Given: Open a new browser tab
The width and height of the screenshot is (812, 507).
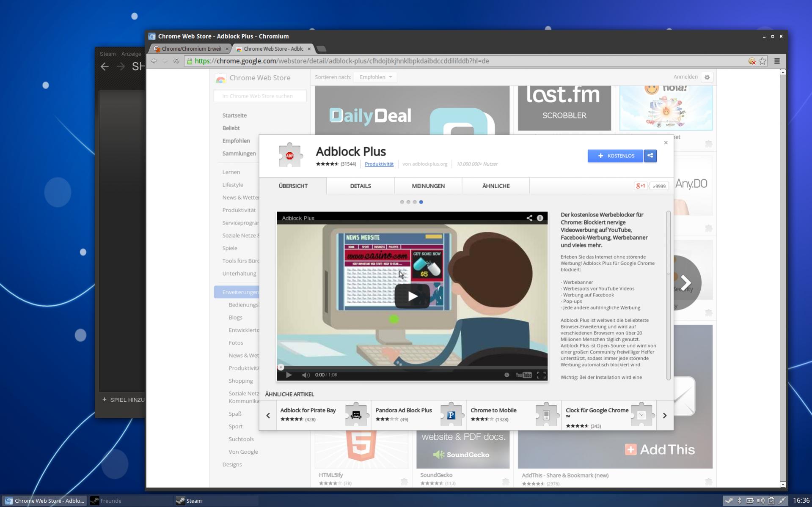Looking at the screenshot, I should [321, 49].
